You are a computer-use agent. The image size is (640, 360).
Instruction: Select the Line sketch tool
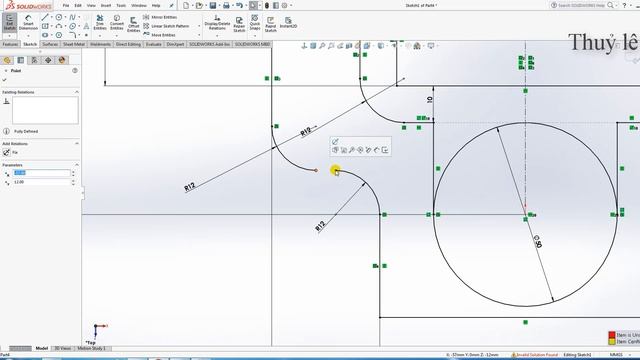(45, 17)
